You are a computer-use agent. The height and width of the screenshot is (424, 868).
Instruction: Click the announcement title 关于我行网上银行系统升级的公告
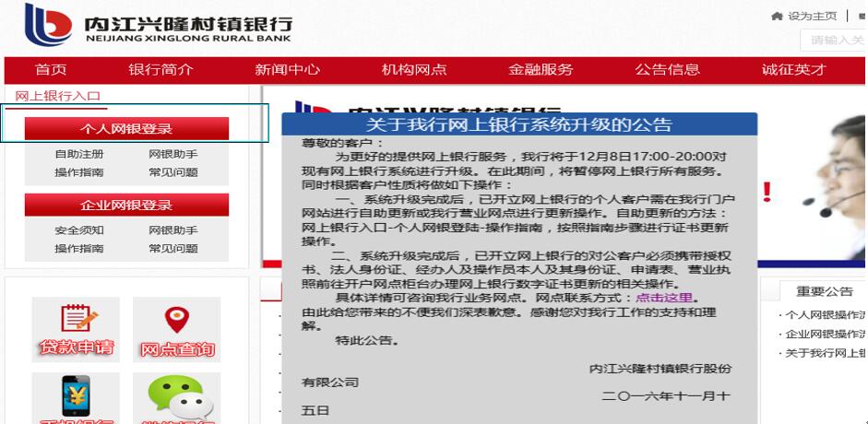pos(518,124)
